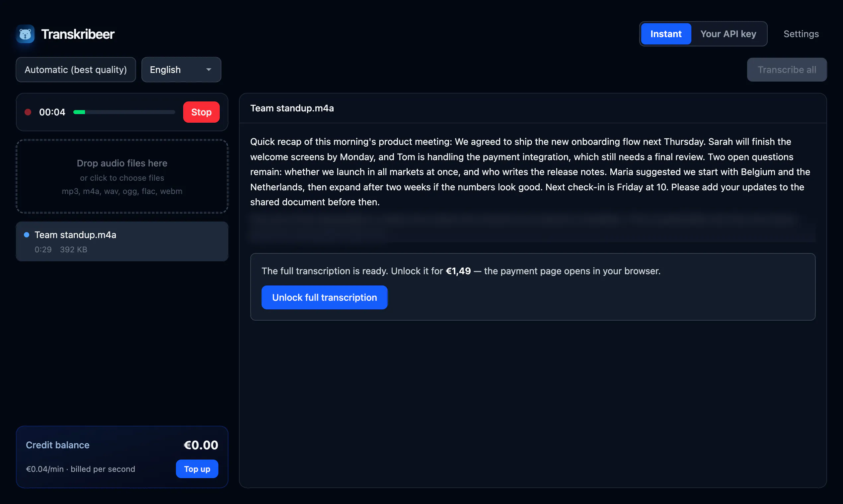
Task: Click the mp3, m4a, wav supported formats text
Action: click(x=122, y=191)
